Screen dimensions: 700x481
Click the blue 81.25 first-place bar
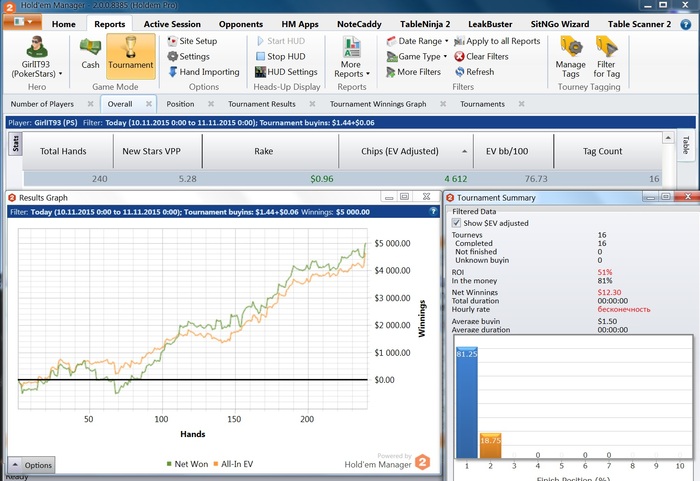point(467,402)
